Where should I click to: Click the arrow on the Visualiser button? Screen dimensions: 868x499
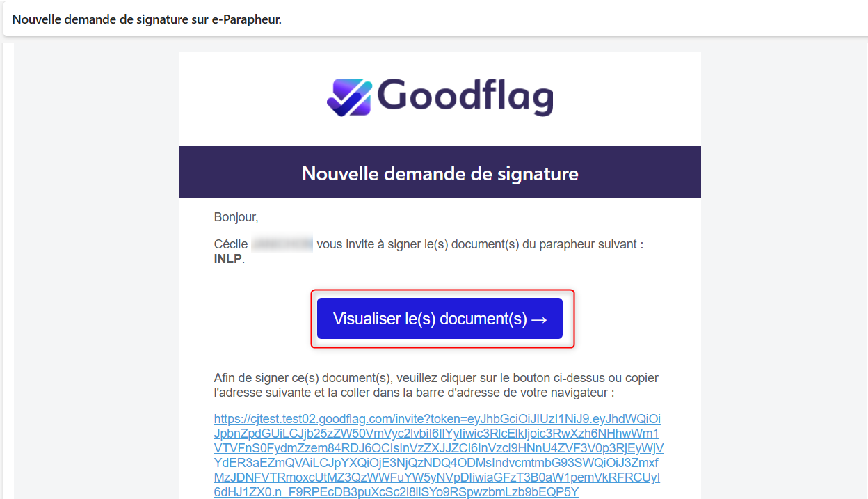click(x=540, y=319)
